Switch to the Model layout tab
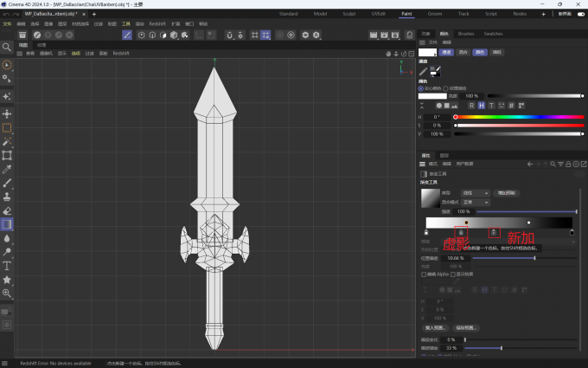 tap(320, 14)
